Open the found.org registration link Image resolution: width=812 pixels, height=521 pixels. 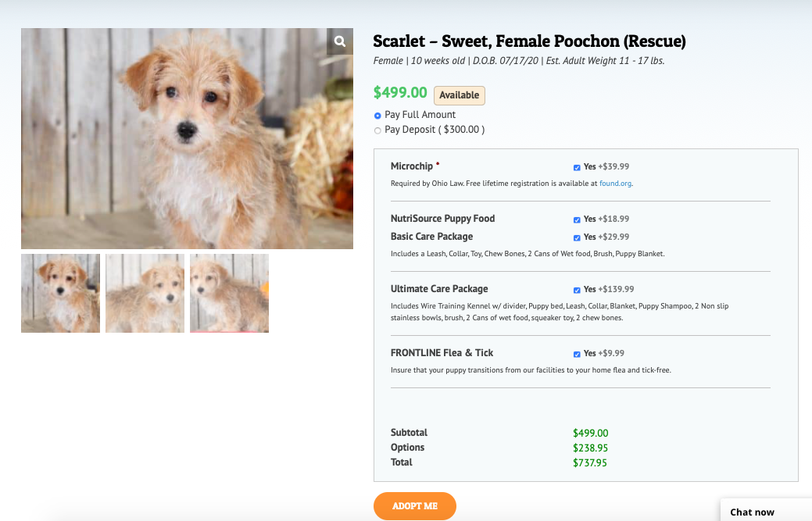point(615,184)
